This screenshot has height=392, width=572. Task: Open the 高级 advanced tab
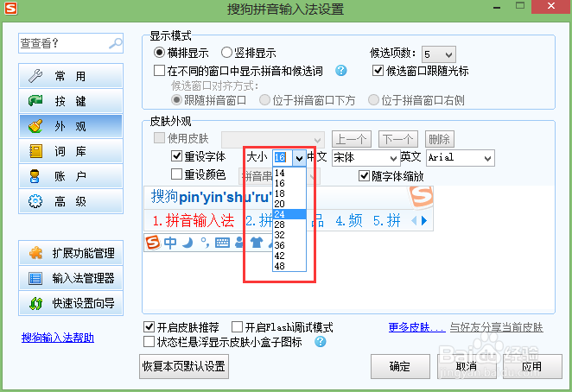click(x=71, y=201)
